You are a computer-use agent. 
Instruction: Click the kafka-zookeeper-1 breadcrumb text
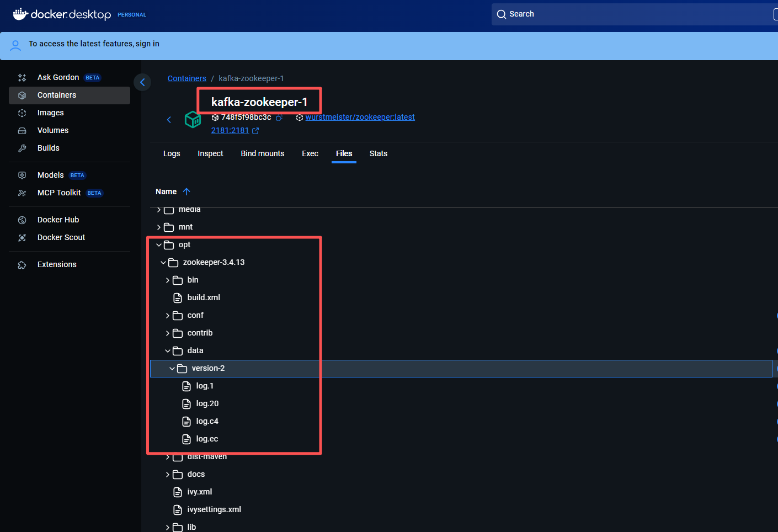251,78
